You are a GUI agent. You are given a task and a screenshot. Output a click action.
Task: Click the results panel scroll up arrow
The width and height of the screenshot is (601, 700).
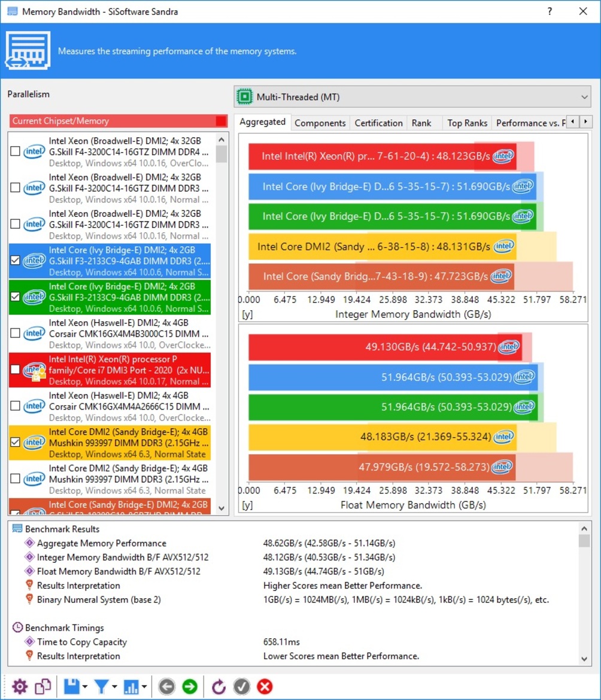(584, 528)
